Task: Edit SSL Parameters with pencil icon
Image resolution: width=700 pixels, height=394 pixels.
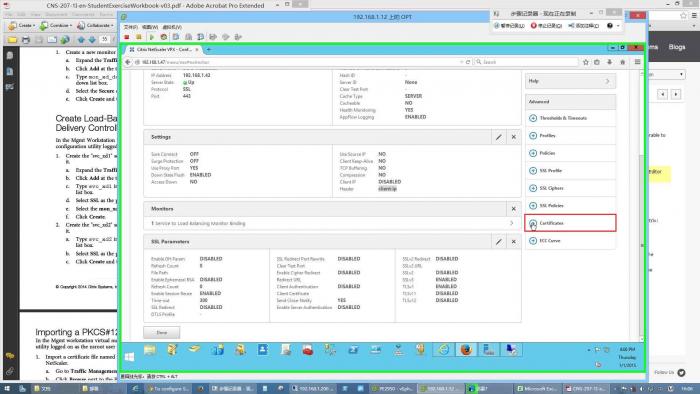Action: coord(499,242)
